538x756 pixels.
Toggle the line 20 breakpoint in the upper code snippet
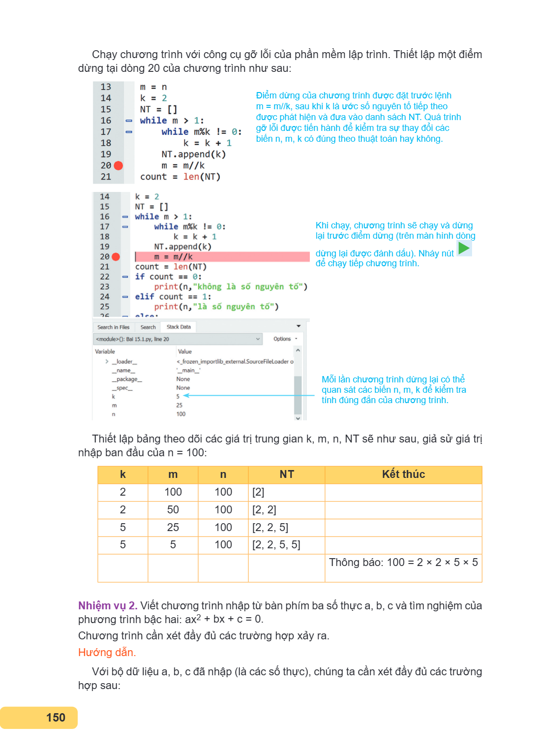click(x=118, y=165)
